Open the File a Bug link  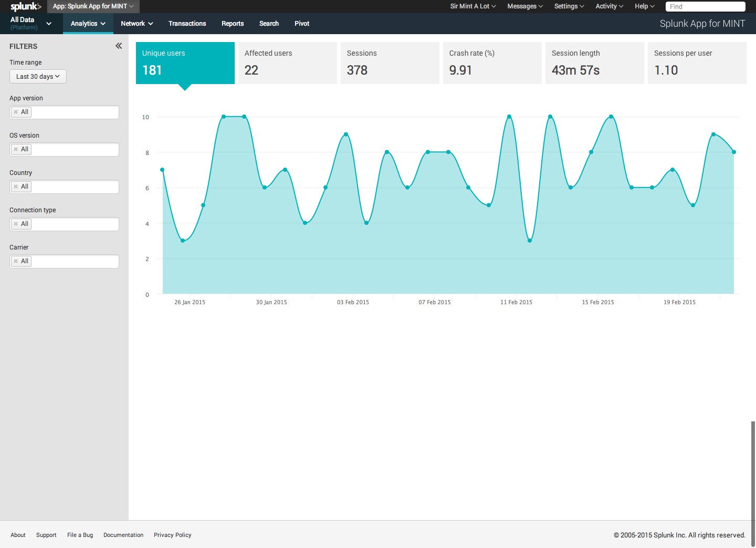80,535
